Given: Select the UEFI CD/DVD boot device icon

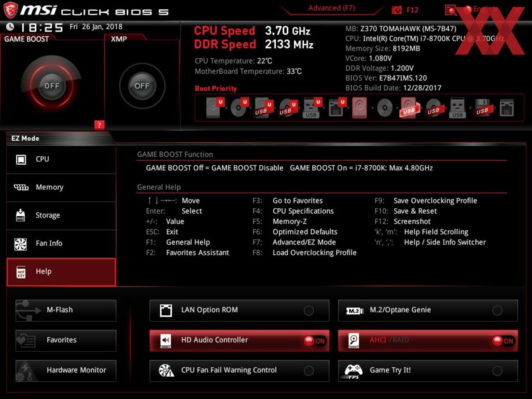Looking at the screenshot, I should [239, 108].
